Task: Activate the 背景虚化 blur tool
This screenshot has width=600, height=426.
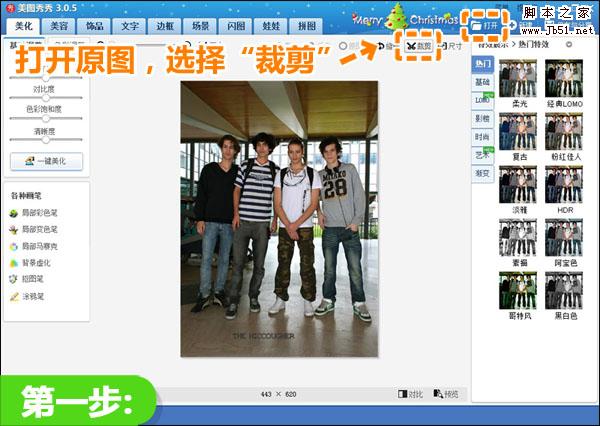Action: coord(30,263)
